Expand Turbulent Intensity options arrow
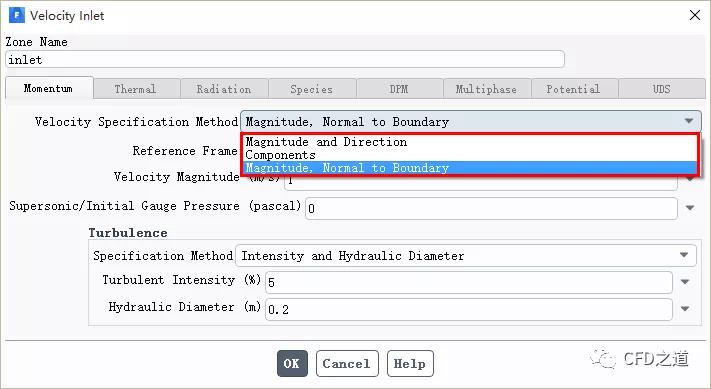 (685, 282)
